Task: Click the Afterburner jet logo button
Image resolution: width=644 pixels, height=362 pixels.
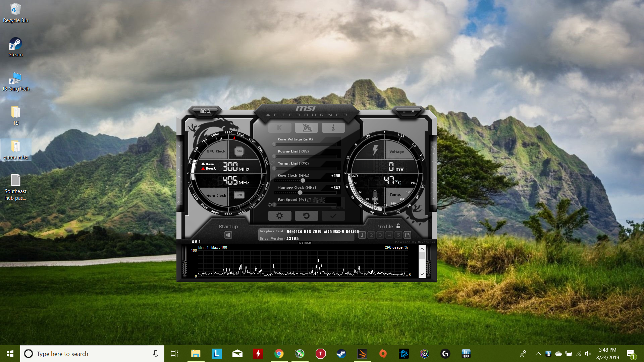Action: pos(306,128)
